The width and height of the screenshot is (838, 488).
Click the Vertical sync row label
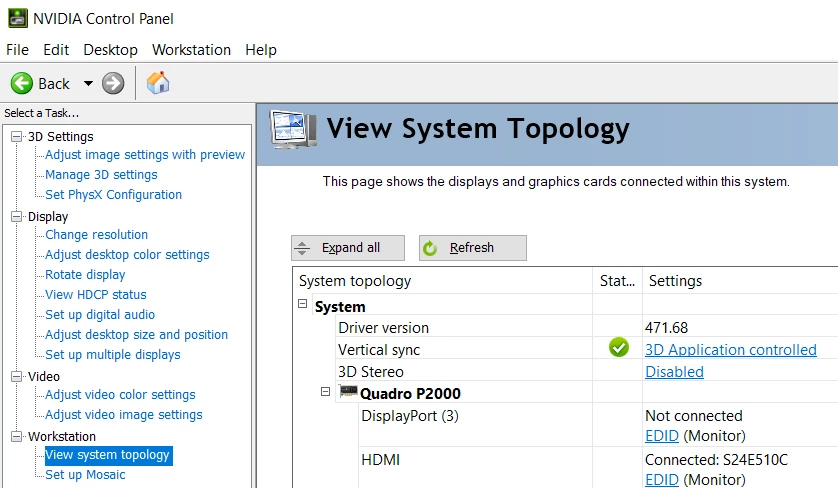[x=379, y=350]
